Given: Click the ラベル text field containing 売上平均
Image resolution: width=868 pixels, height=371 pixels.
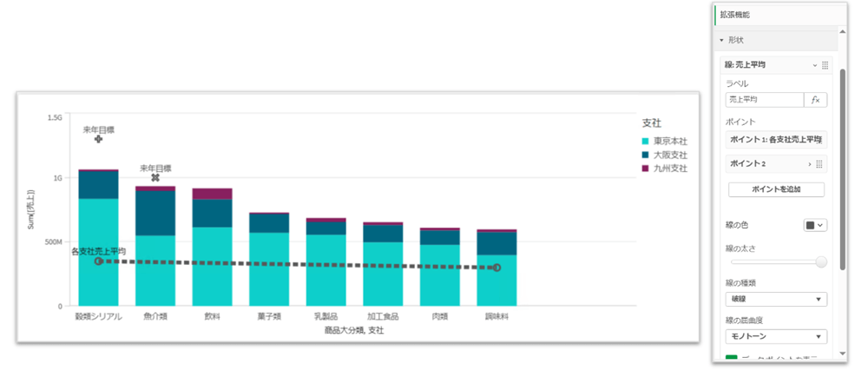Looking at the screenshot, I should [x=764, y=100].
